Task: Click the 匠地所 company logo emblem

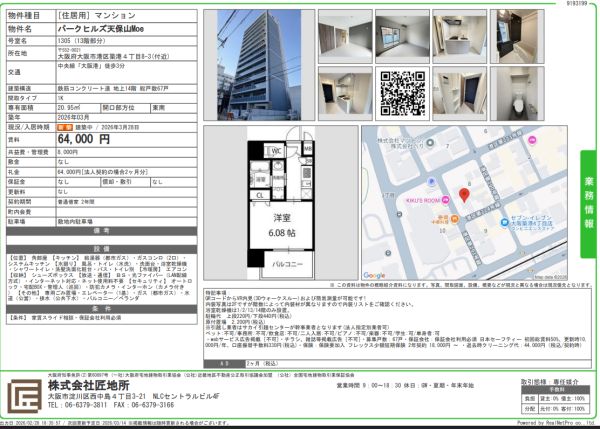Action: [x=24, y=396]
